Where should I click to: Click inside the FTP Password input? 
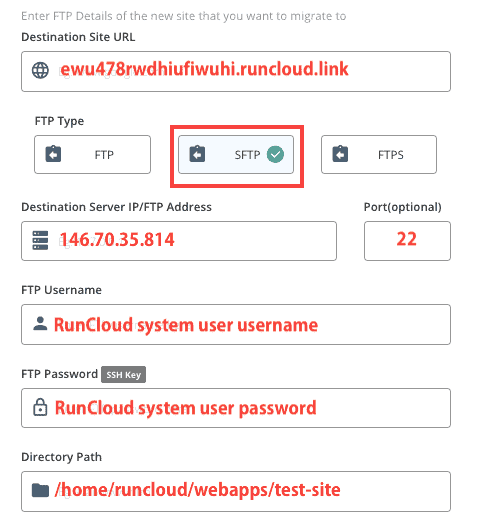coord(236,408)
